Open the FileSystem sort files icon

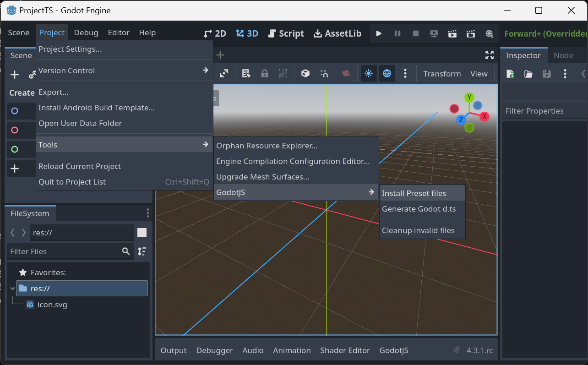(x=142, y=251)
